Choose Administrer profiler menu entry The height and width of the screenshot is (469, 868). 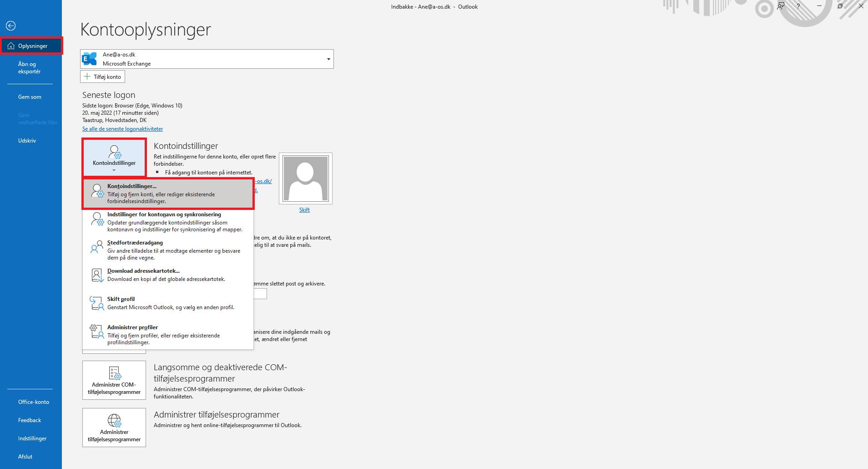pyautogui.click(x=168, y=335)
